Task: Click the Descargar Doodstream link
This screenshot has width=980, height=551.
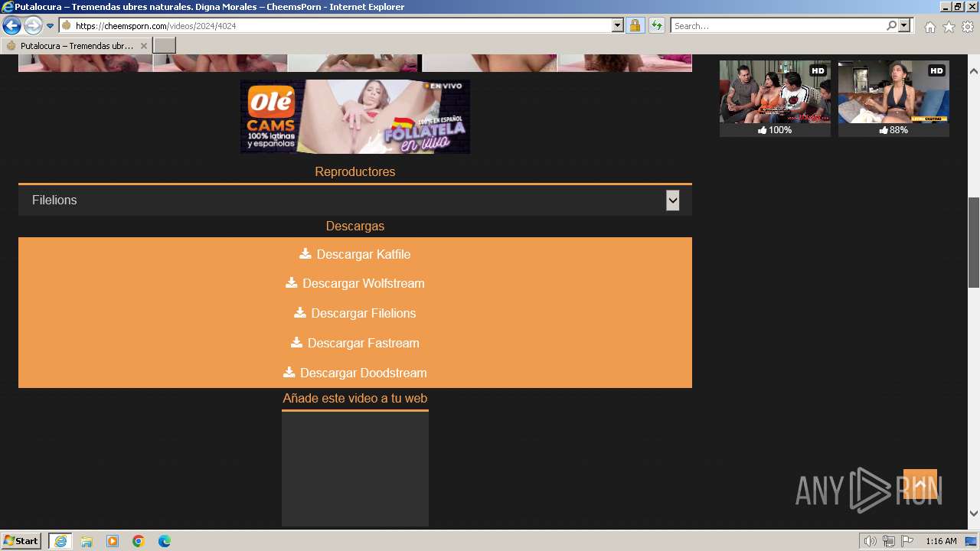Action: click(x=363, y=373)
